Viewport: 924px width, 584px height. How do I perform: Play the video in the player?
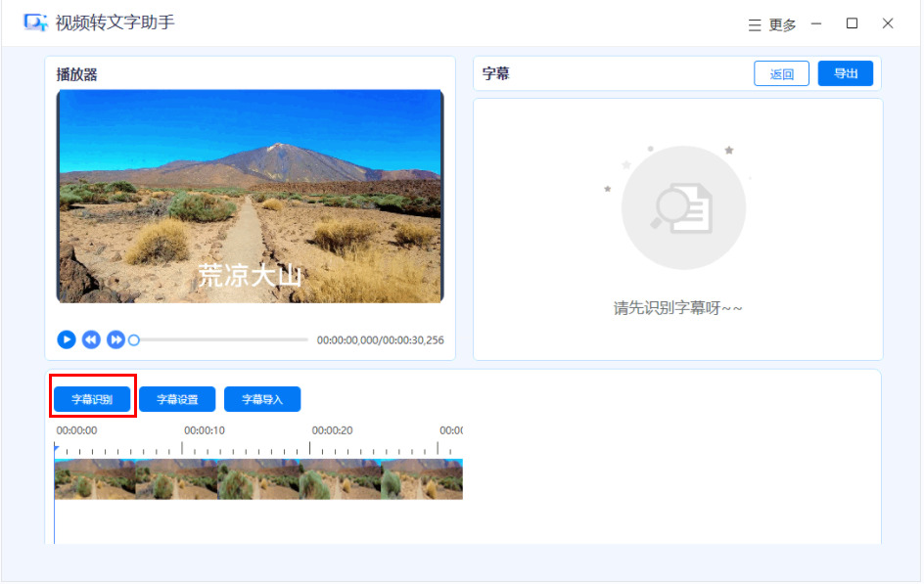tap(66, 339)
